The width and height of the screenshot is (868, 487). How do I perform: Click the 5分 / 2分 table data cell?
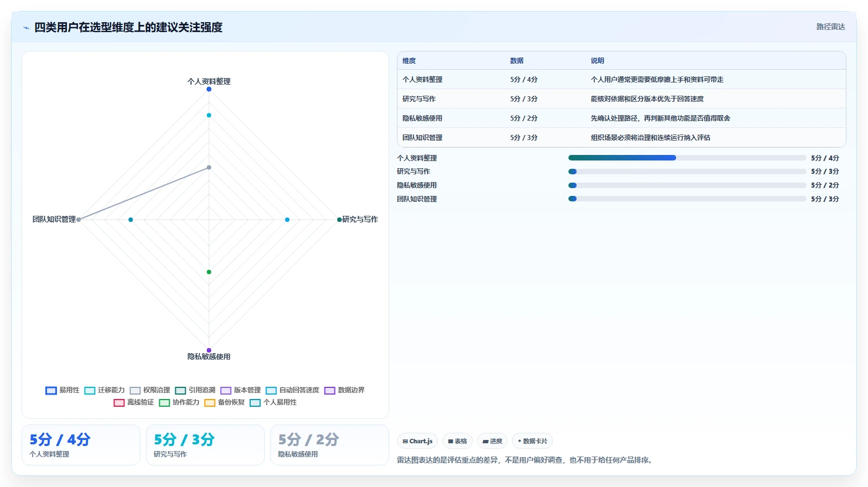(x=524, y=118)
